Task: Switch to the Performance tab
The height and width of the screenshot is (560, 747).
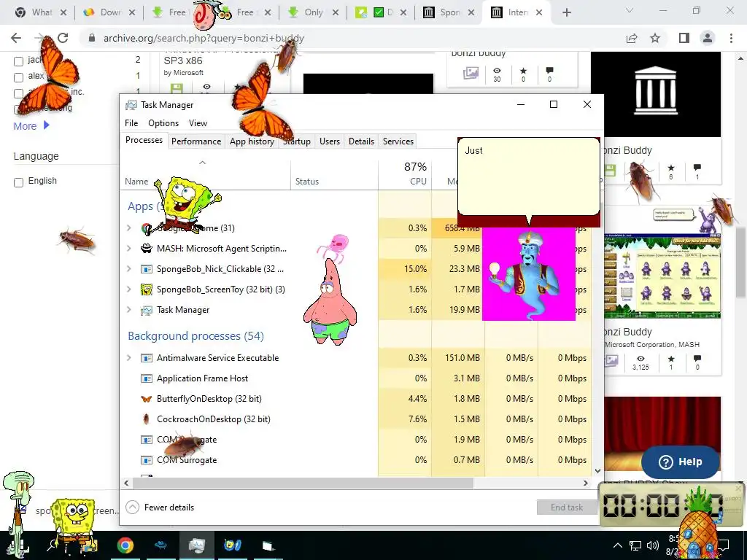Action: coord(196,141)
